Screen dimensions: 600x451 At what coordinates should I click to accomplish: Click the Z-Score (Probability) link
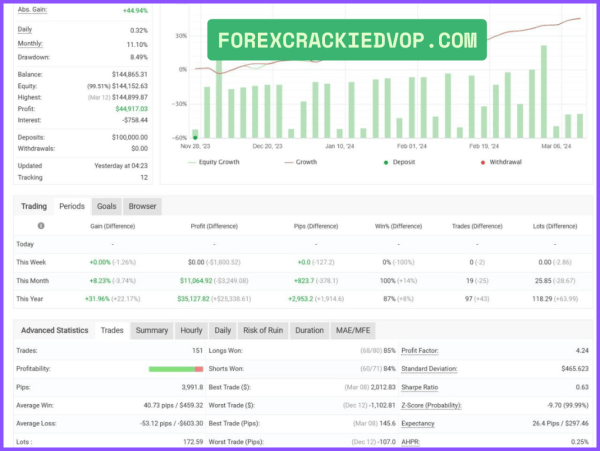(x=432, y=405)
